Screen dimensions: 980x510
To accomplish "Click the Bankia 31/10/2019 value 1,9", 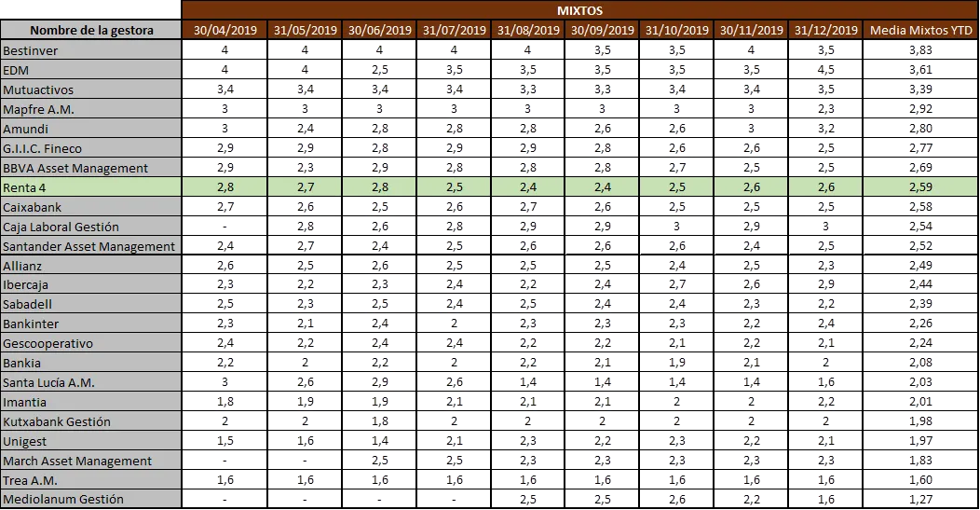I will click(676, 363).
